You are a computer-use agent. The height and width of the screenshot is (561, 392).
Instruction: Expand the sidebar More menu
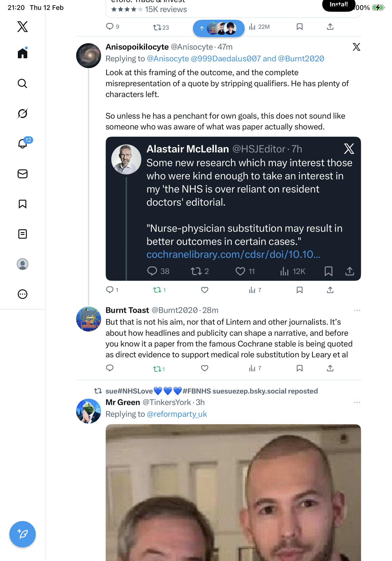click(x=23, y=294)
